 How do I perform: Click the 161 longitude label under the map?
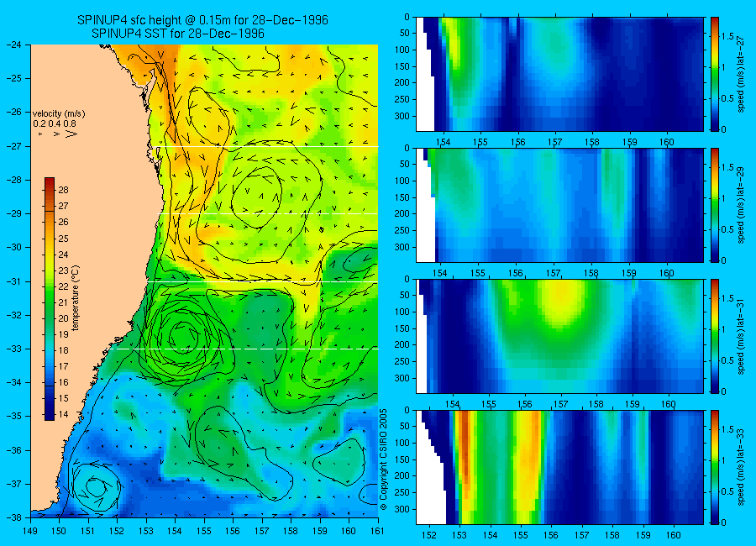(x=377, y=531)
